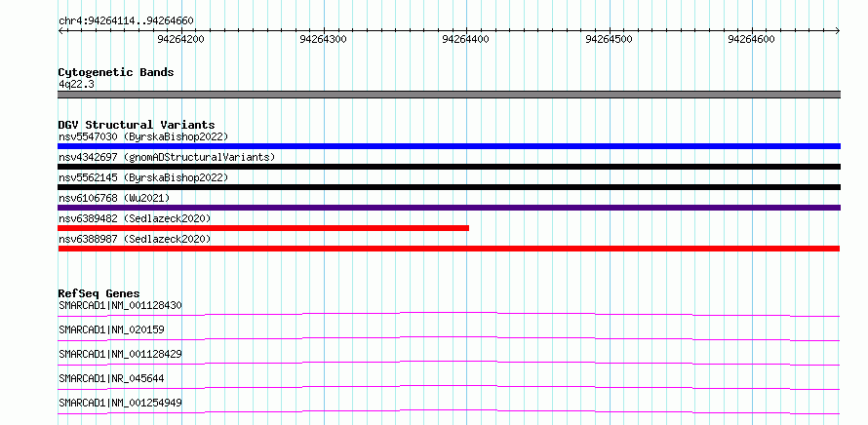
Task: Click the chr4:94264114..94264660 coordinates text
Action: [x=126, y=21]
